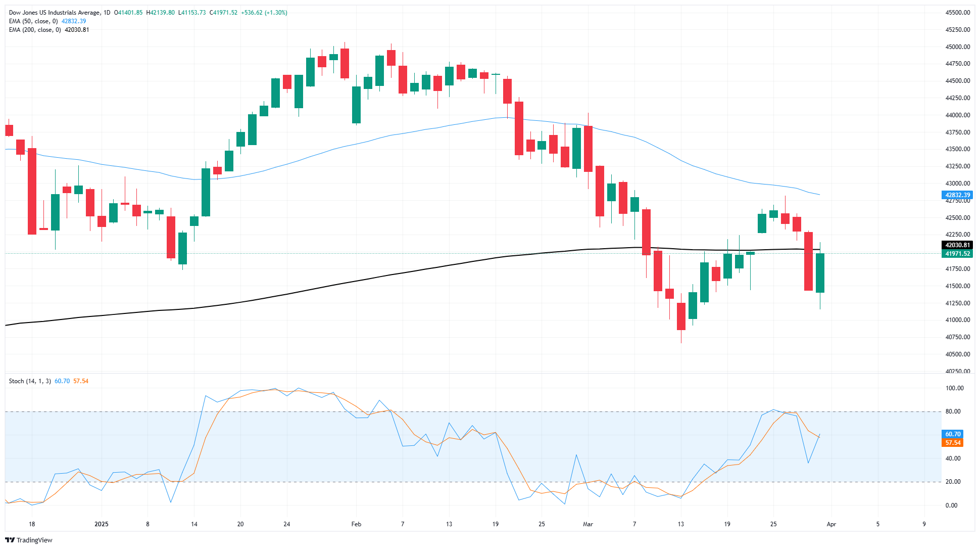The image size is (980, 549).
Task: Click the 45000.00 price scale label
Action: 957,47
